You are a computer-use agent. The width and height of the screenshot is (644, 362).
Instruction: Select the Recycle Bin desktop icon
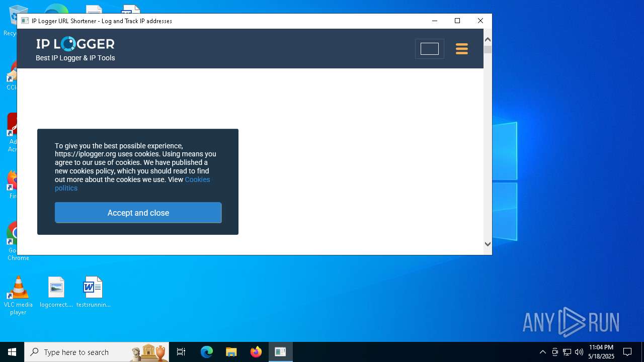pyautogui.click(x=11, y=21)
